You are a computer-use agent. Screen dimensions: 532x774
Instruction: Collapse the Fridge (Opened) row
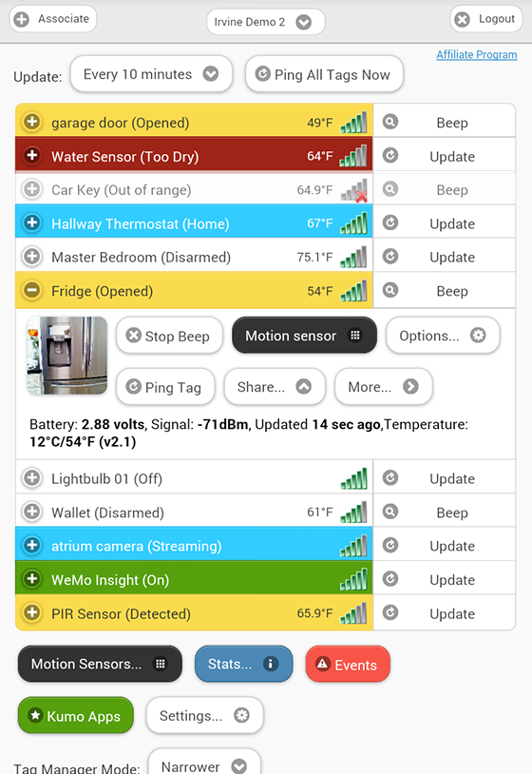tap(32, 290)
